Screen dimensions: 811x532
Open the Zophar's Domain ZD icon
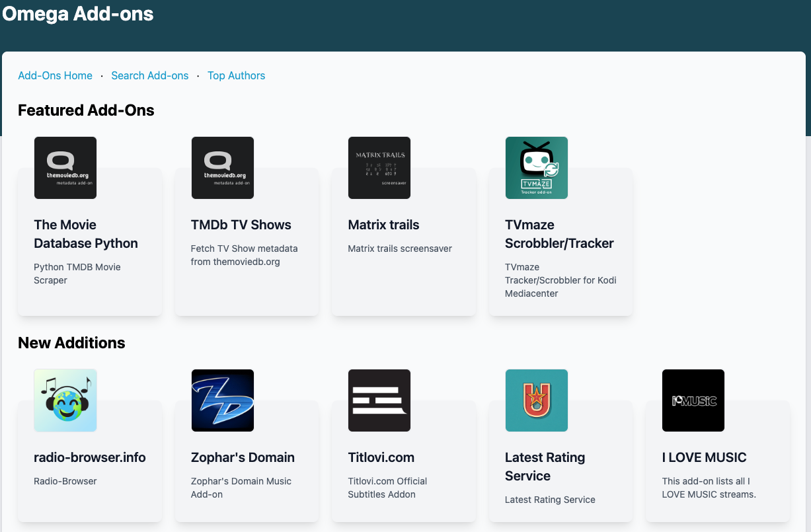tap(223, 400)
